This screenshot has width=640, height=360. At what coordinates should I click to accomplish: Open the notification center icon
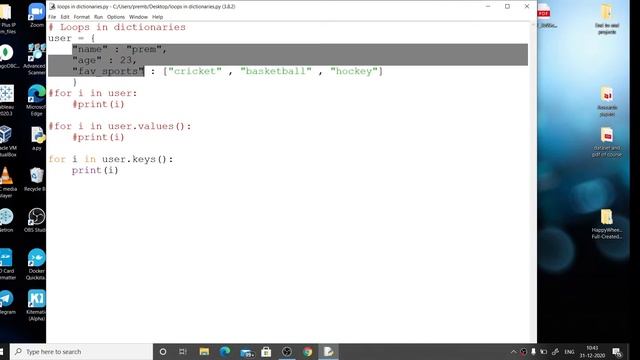click(617, 352)
